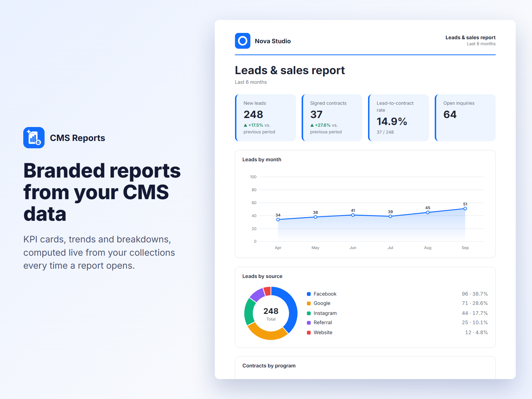Click the 248 Total donut center
The width and height of the screenshot is (532, 399).
coord(271,314)
